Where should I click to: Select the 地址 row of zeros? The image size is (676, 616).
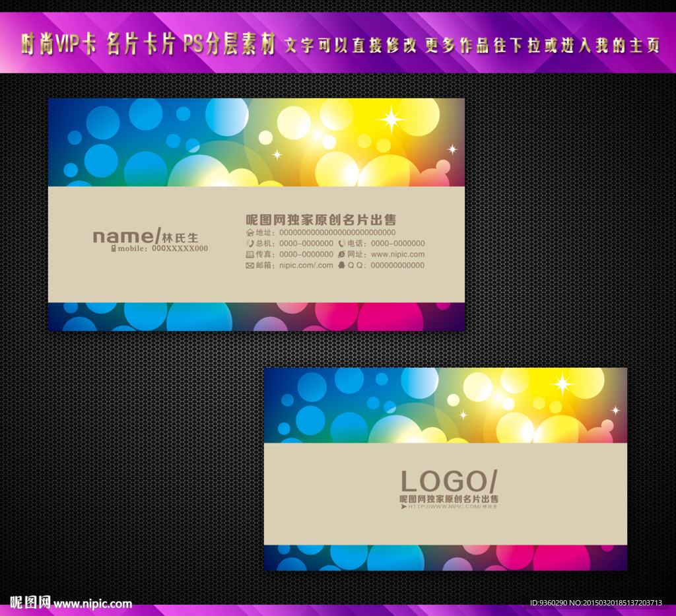(x=337, y=233)
